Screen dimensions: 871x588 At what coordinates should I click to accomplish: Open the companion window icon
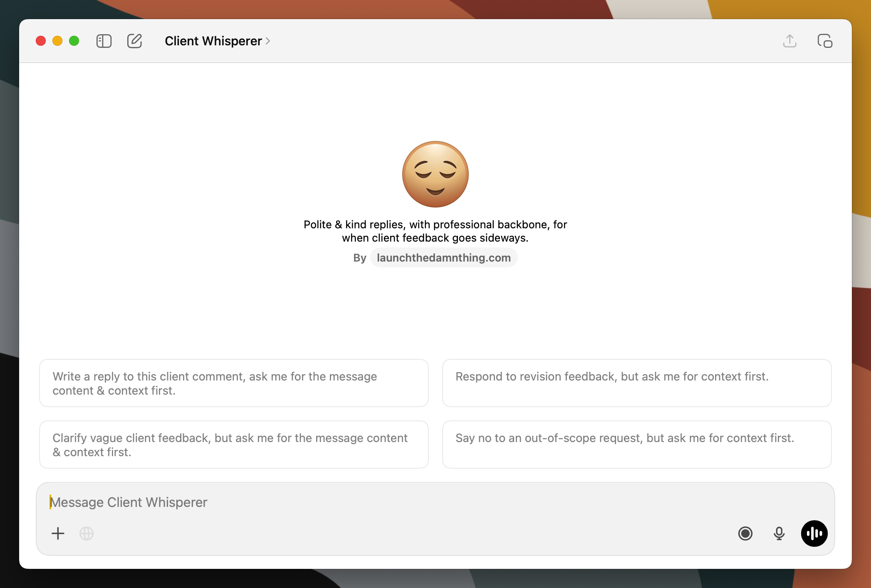824,41
